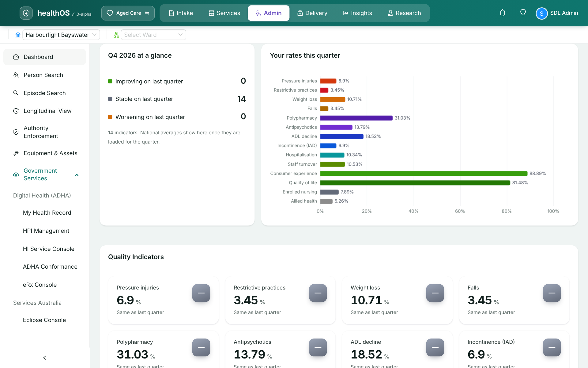Click the Polypharmacy trend indicator icon

pyautogui.click(x=201, y=347)
